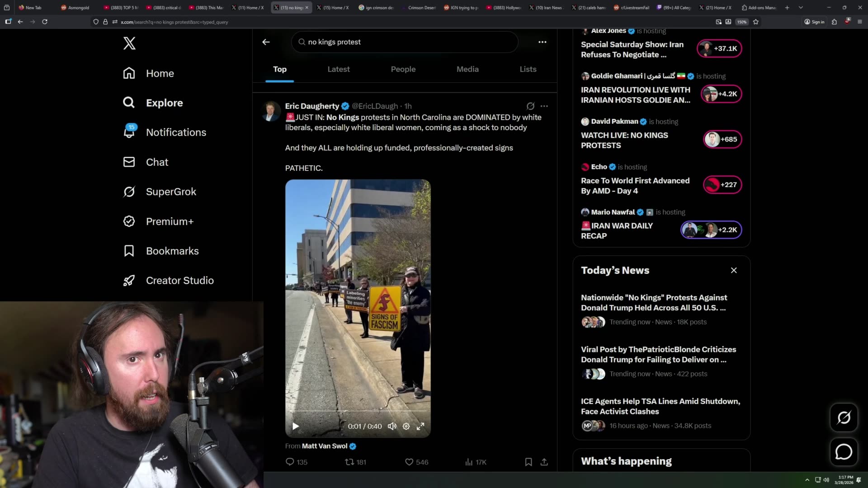View analytics showing 17K views

click(x=476, y=462)
